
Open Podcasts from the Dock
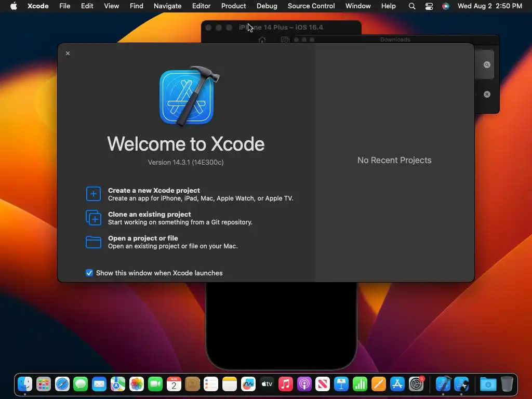pyautogui.click(x=304, y=384)
